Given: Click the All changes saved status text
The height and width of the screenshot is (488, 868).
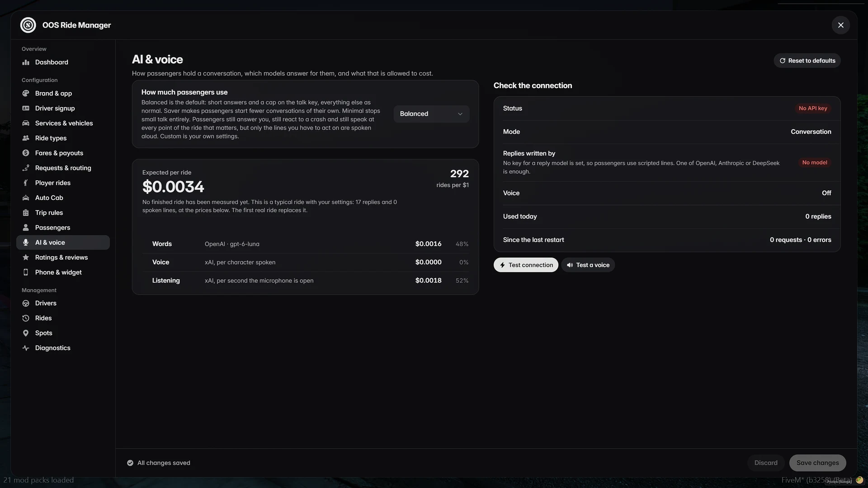Looking at the screenshot, I should coord(164,463).
